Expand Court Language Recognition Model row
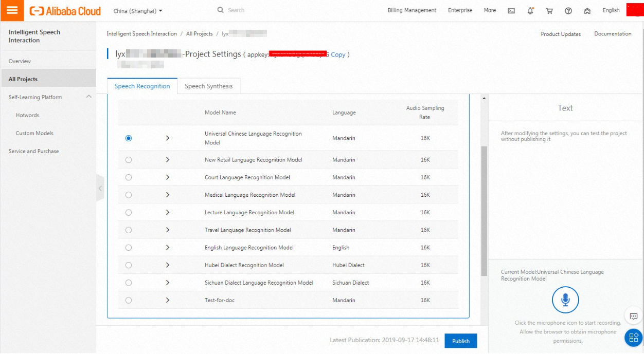644x354 pixels. [168, 177]
